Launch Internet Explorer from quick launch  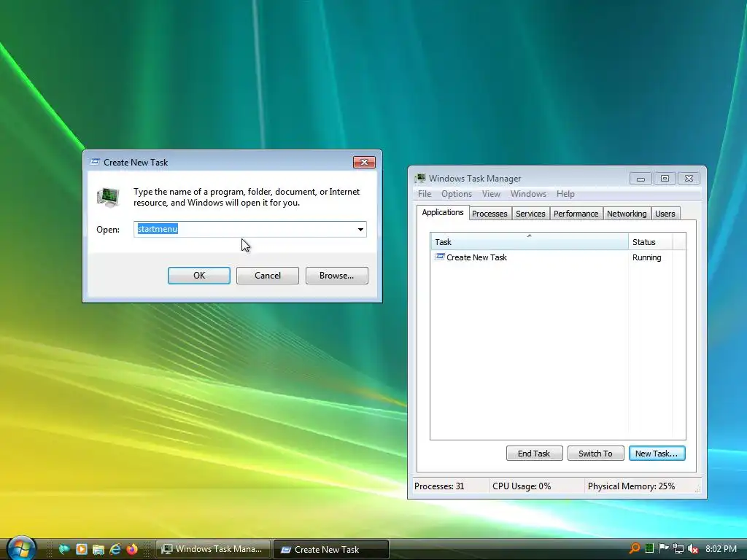click(x=115, y=549)
